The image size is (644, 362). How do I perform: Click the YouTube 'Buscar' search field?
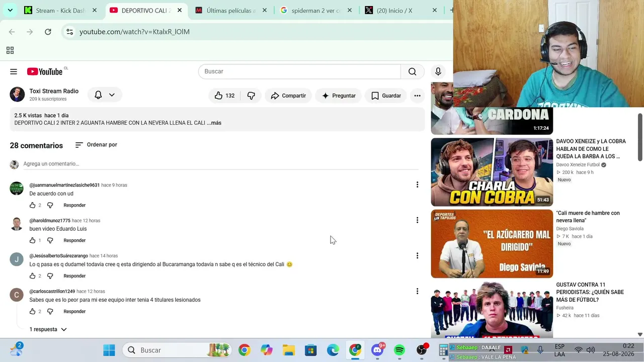[299, 71]
